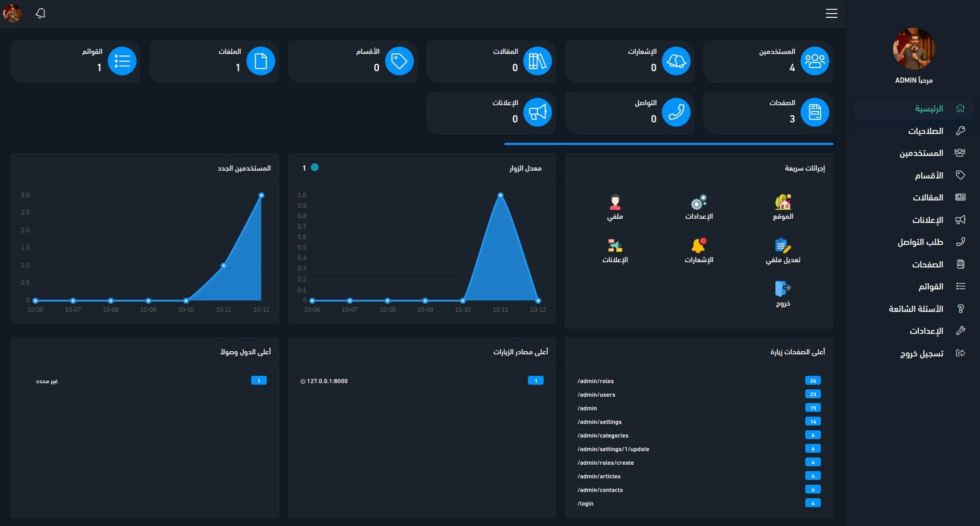Click the horizontal blue scrollbar under stat cards

(x=669, y=143)
